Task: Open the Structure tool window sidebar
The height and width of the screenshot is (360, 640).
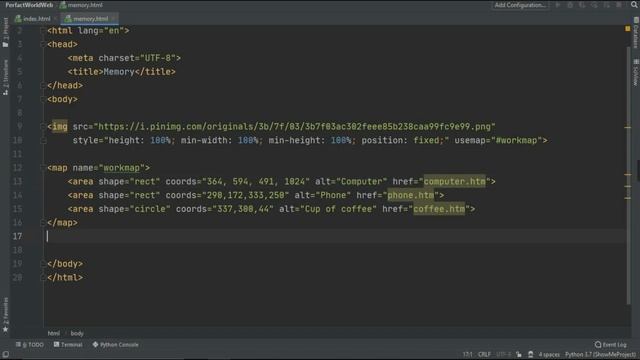Action: click(x=5, y=77)
